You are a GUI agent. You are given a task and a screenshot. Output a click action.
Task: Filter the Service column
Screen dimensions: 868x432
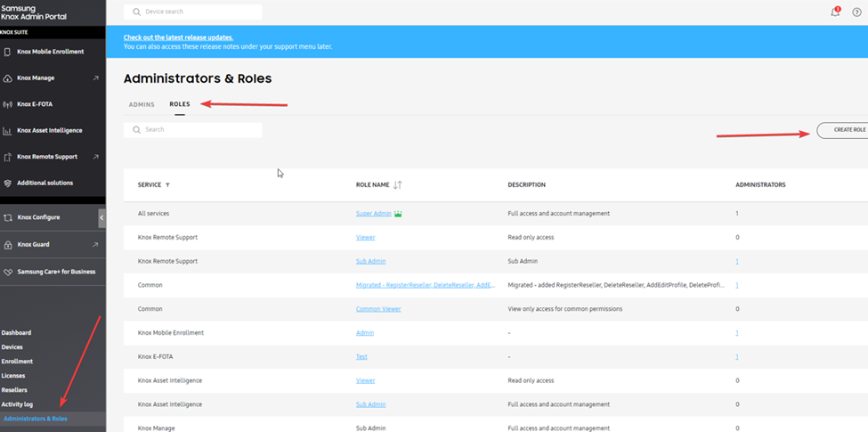pyautogui.click(x=167, y=185)
